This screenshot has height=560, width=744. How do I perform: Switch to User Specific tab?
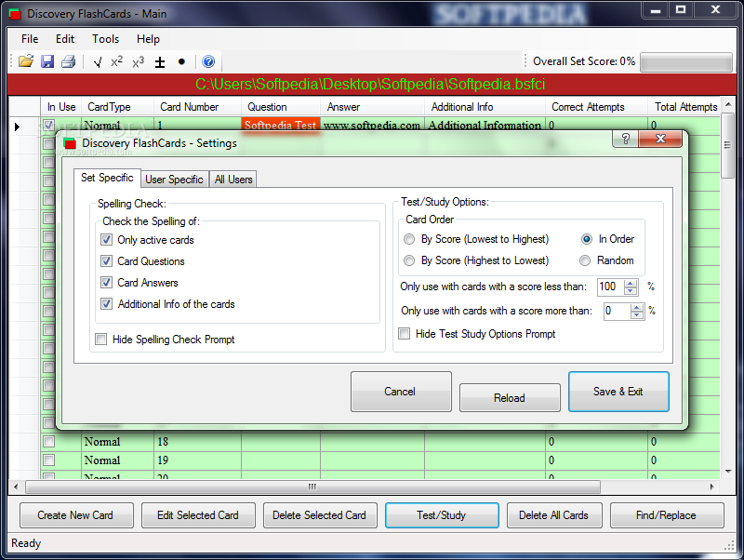[x=174, y=180]
